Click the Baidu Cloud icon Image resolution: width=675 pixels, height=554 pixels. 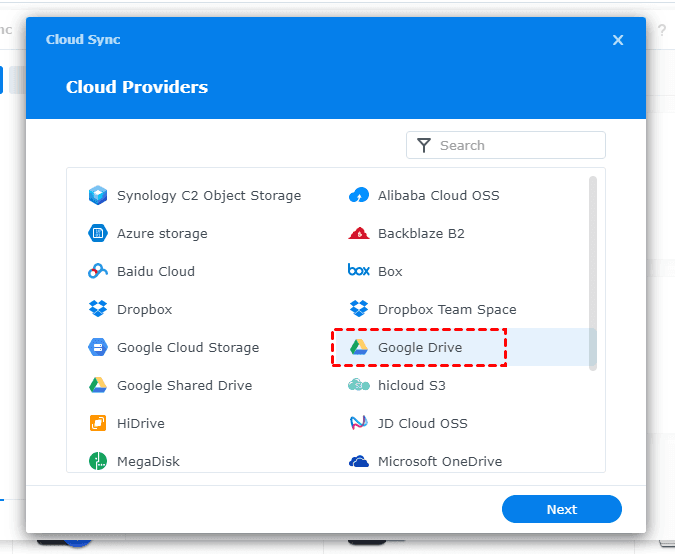click(x=97, y=271)
